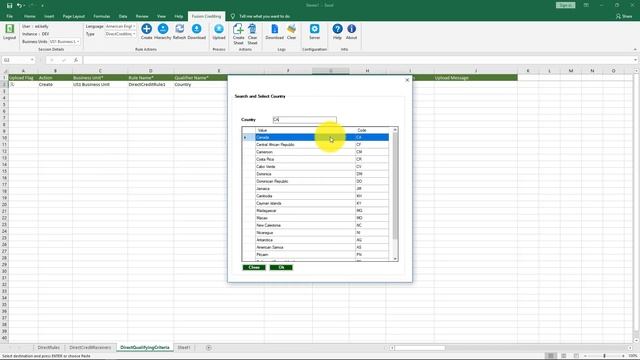
Task: Click the zoom slider in the status bar
Action: pos(604,356)
